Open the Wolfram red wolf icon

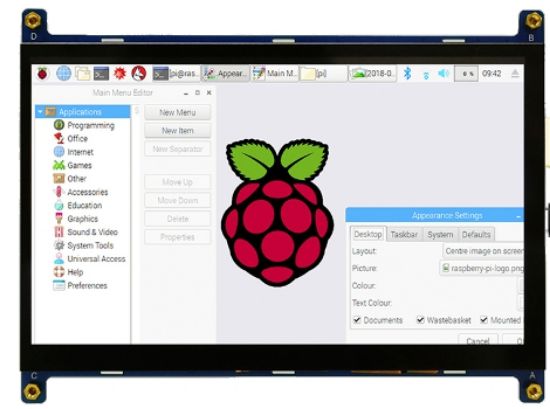[139, 73]
